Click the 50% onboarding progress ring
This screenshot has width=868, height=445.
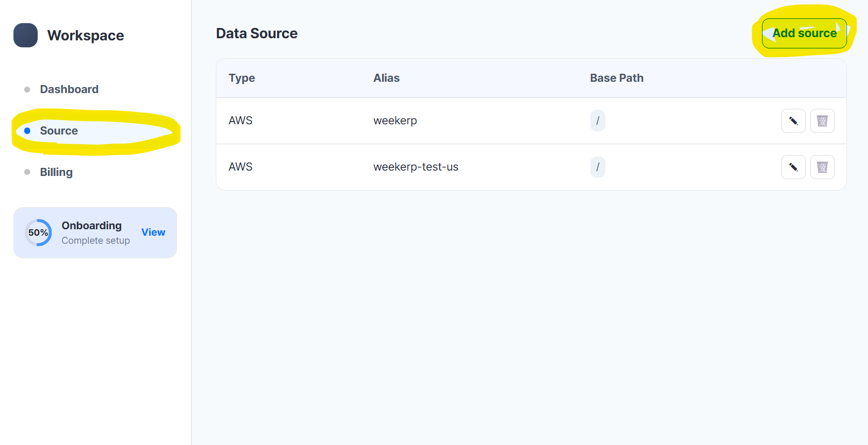tap(38, 232)
